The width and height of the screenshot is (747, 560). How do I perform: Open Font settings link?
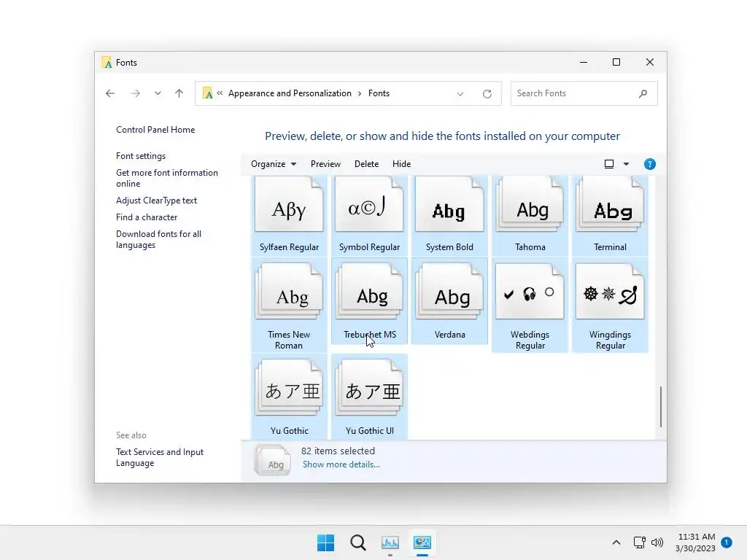[141, 156]
